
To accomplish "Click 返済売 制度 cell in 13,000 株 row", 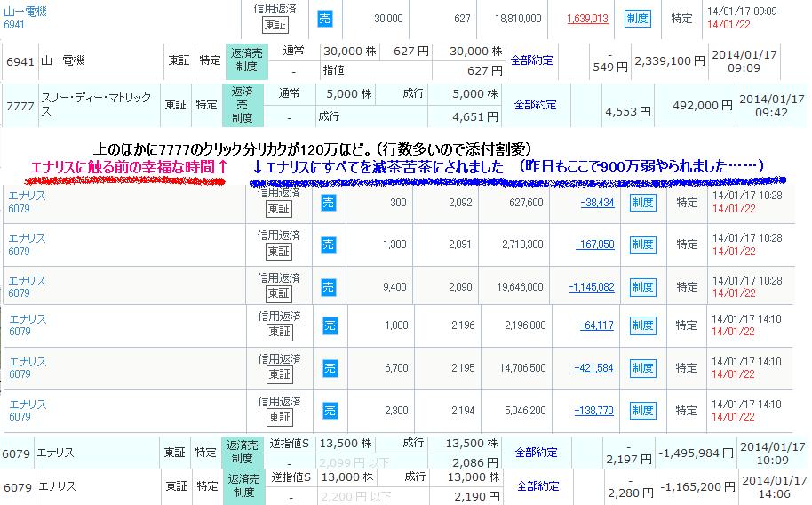I will 244,486.
